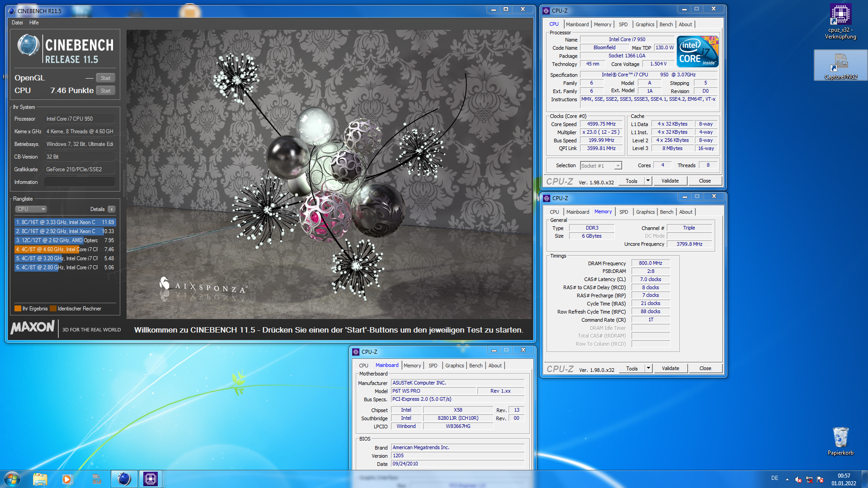Screen dimensions: 868x488
Task: Open the Datei menu in CINEBENCH
Action: [x=17, y=23]
